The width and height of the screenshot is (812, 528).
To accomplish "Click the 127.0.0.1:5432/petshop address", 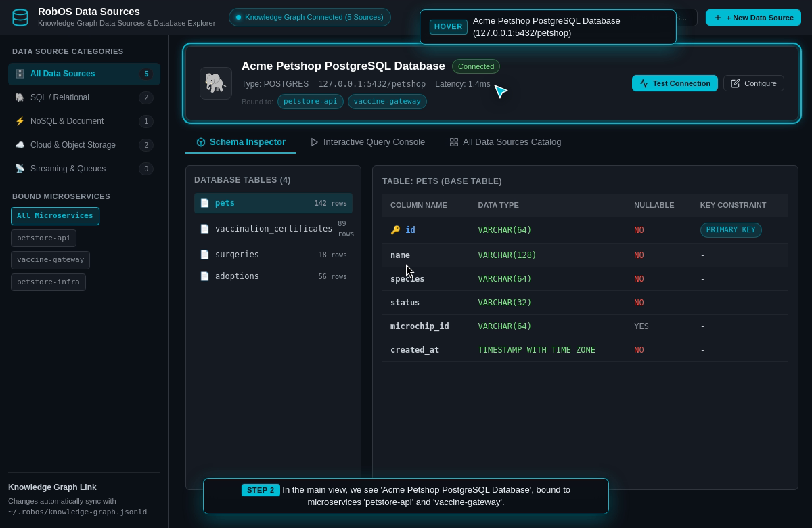I will (372, 84).
